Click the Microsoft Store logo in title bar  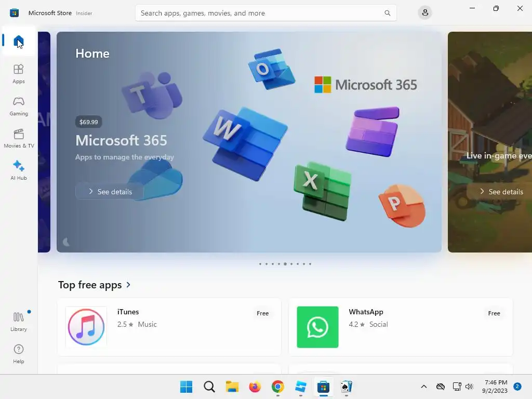14,13
